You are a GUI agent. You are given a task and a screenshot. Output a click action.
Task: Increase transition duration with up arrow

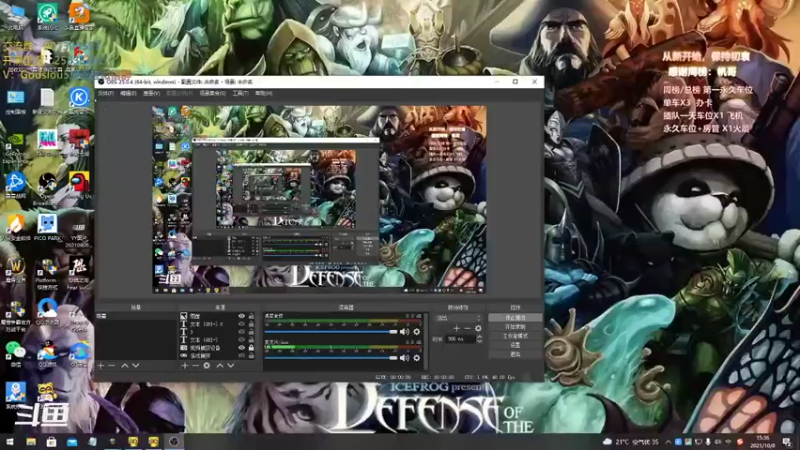pos(479,337)
